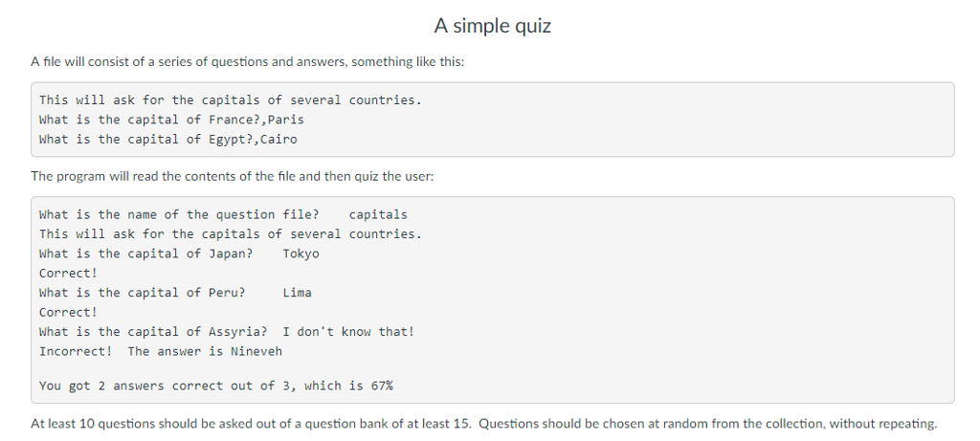Click the 'At least 10 questions' requirement sentence
Screen dimensions: 980x441
click(x=483, y=424)
